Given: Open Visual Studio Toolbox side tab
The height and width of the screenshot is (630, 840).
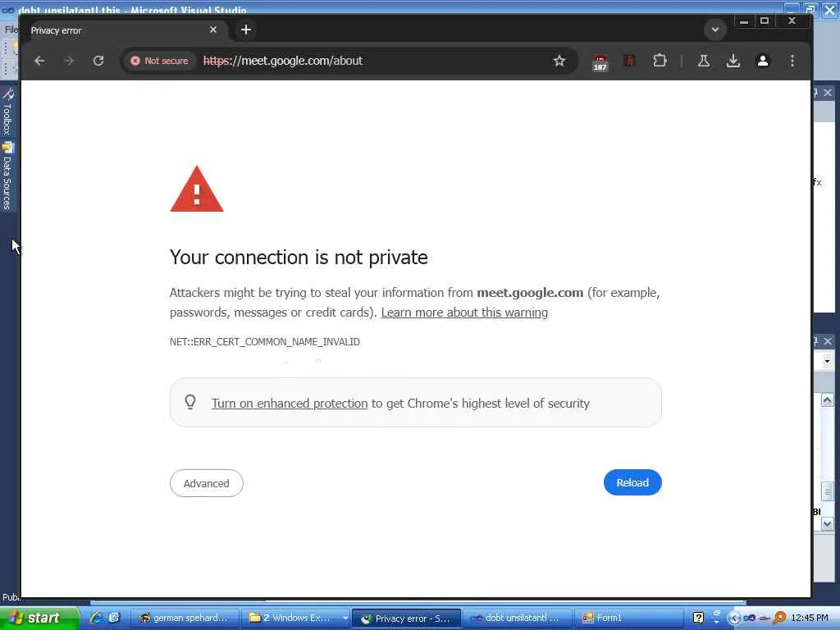Looking at the screenshot, I should click(x=7, y=112).
